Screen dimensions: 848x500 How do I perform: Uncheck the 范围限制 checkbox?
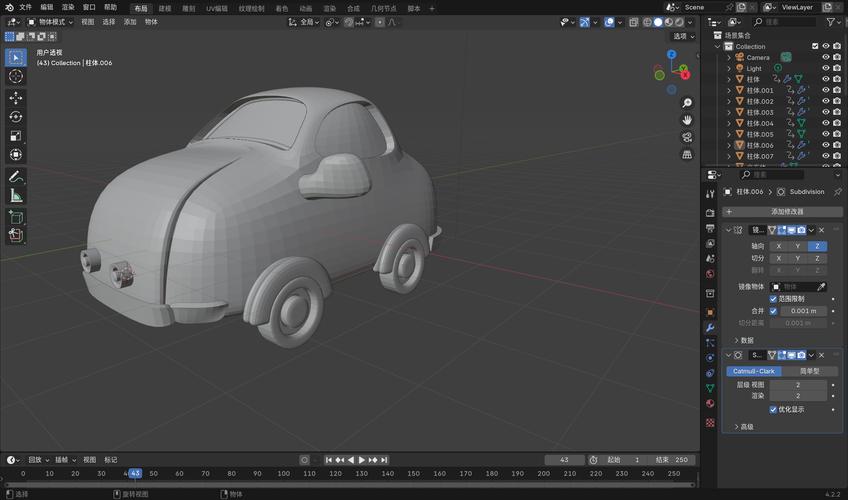(x=773, y=299)
